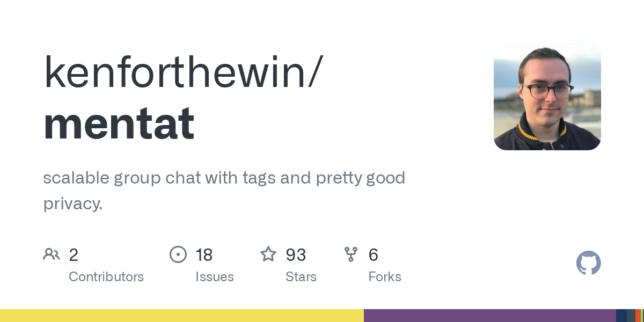
Task: Click the issue count "18"
Action: 204,255
